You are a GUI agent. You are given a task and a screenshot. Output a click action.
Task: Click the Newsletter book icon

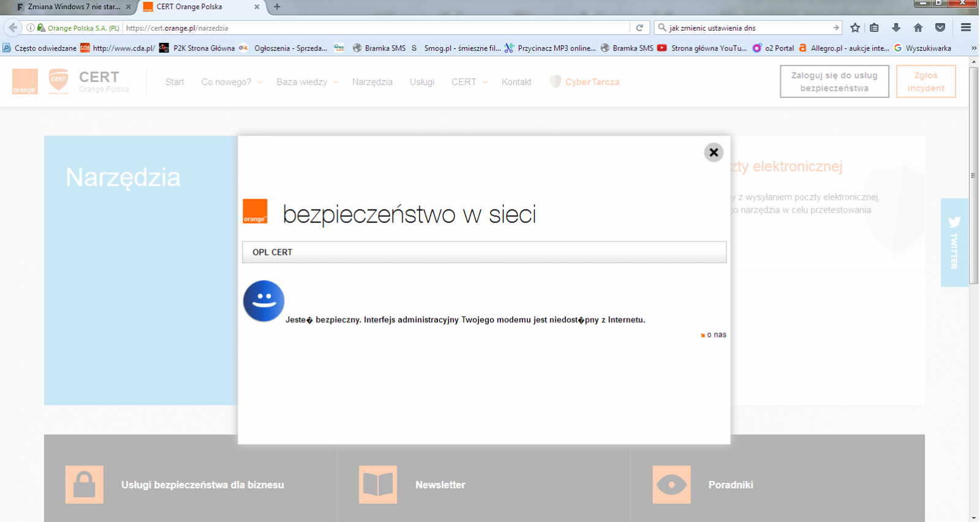pos(378,485)
